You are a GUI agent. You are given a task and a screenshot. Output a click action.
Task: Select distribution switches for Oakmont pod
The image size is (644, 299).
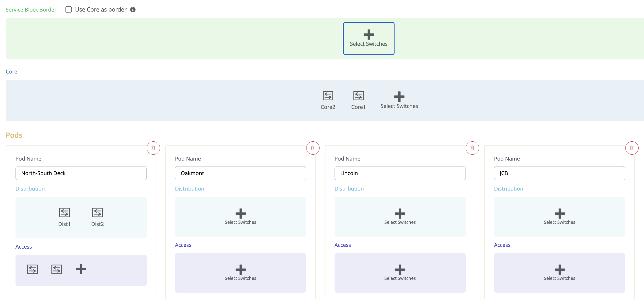pyautogui.click(x=240, y=216)
